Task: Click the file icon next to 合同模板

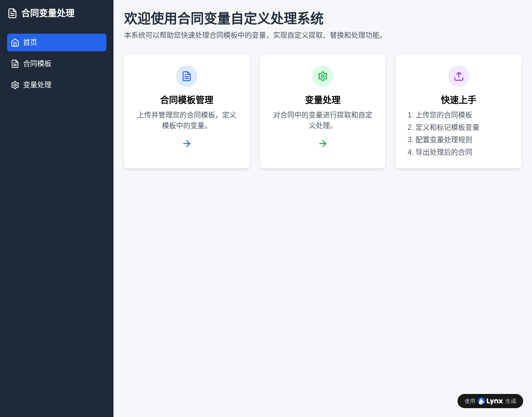Action: tap(15, 64)
